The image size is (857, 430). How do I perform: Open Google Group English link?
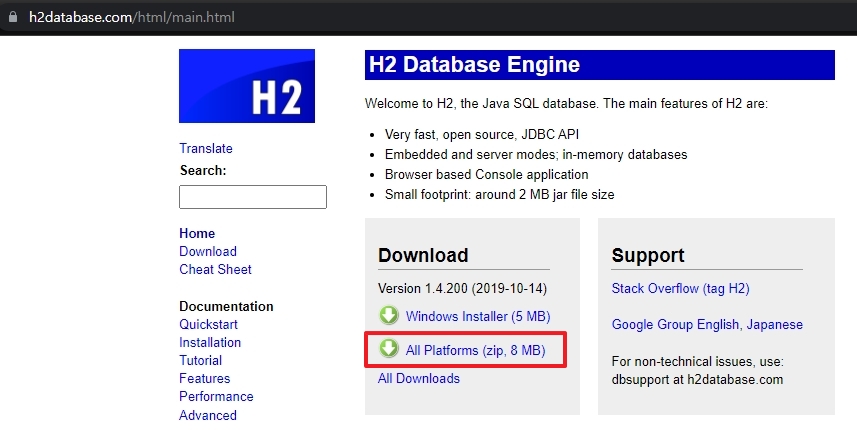pos(676,325)
